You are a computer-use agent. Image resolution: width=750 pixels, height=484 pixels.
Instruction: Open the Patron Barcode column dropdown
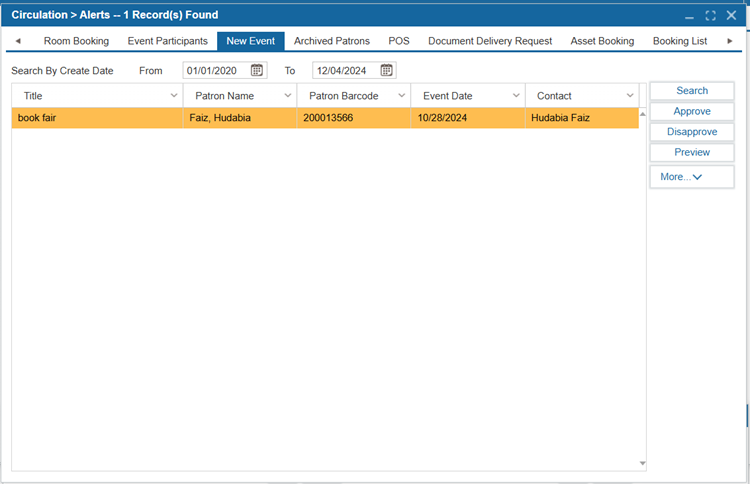(402, 96)
